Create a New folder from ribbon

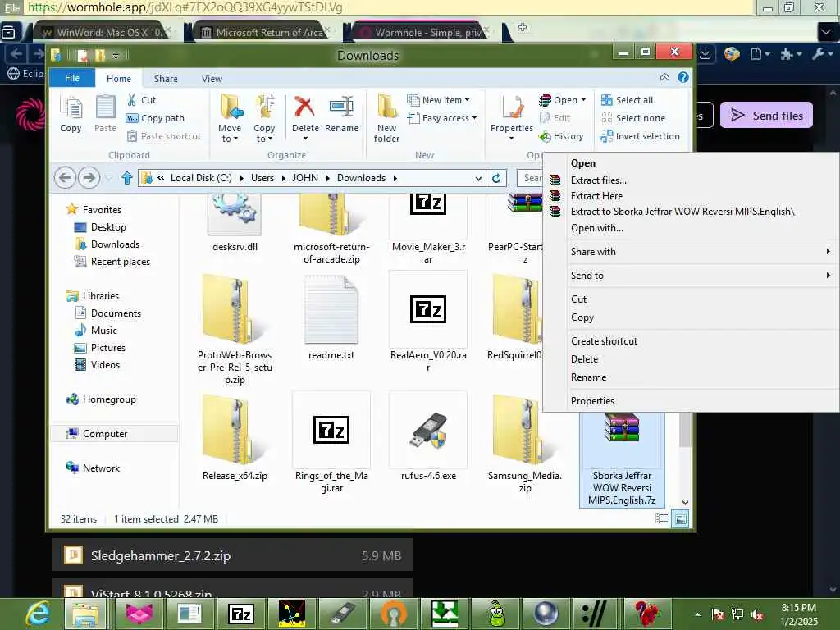point(386,118)
